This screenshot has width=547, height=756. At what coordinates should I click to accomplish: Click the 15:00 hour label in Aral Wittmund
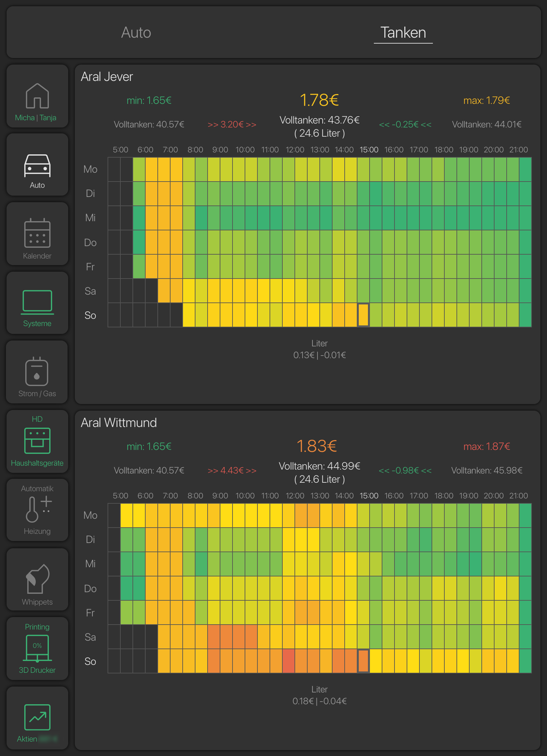369,496
